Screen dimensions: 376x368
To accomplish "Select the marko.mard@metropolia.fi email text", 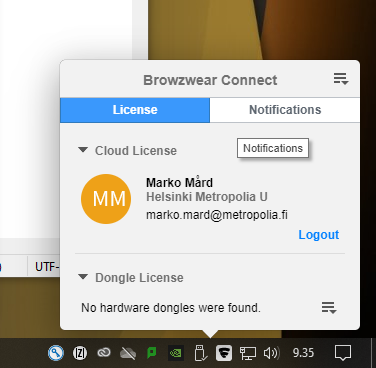I will (217, 215).
